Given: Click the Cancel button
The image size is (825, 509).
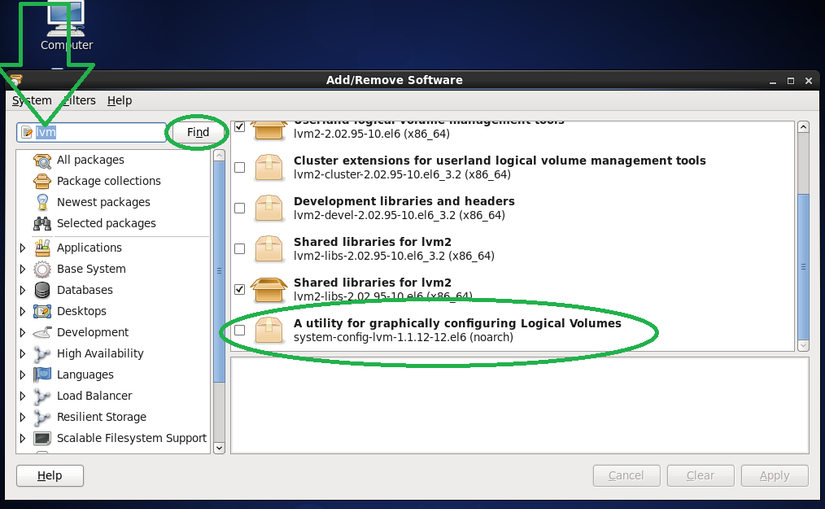Looking at the screenshot, I should [x=626, y=476].
